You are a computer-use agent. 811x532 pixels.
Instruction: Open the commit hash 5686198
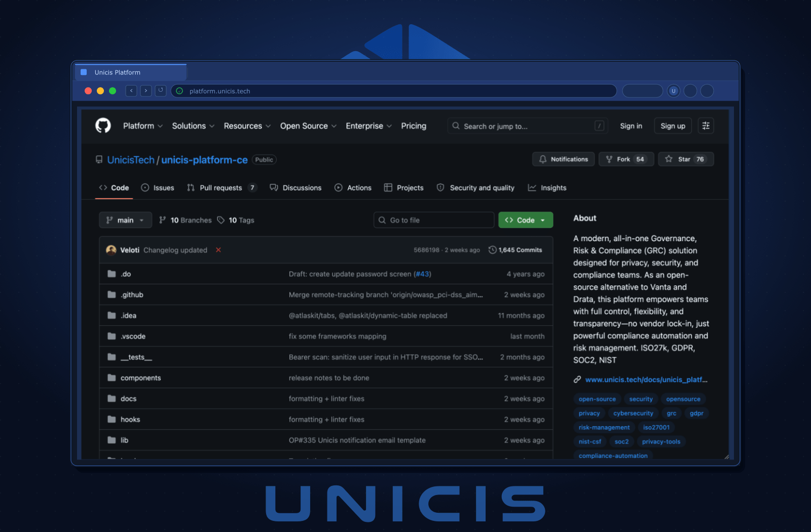[x=426, y=250]
